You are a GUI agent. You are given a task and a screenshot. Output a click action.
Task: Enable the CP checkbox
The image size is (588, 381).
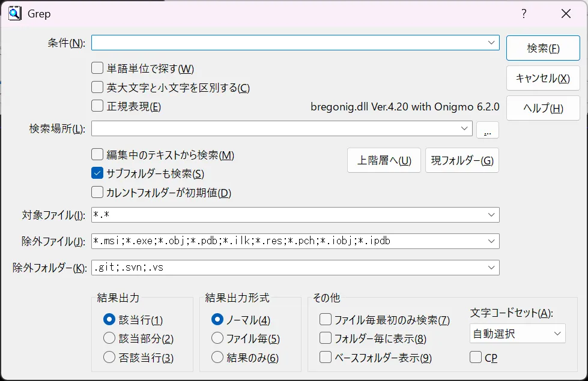(476, 358)
